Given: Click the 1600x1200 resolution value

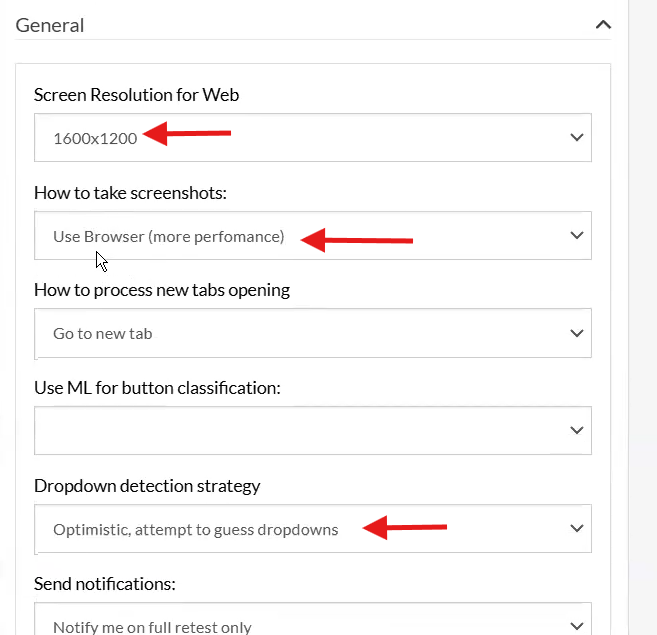Looking at the screenshot, I should (95, 139).
